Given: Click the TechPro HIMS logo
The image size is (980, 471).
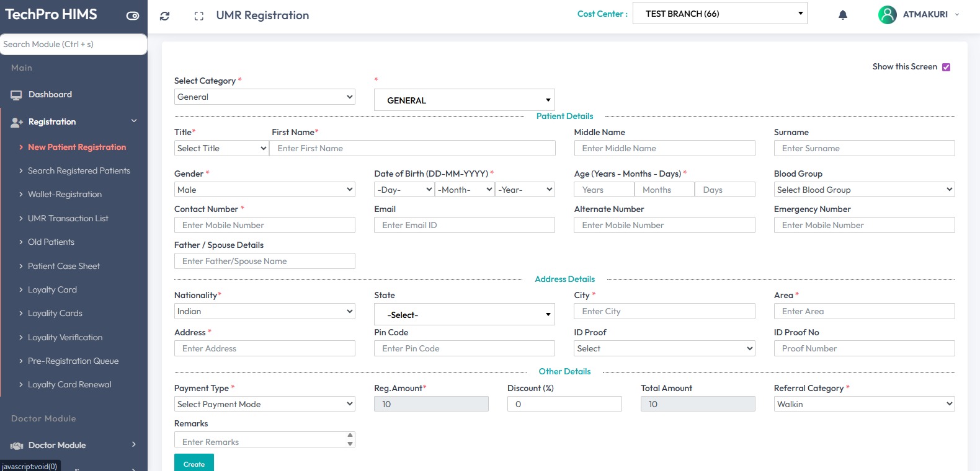Looking at the screenshot, I should pyautogui.click(x=51, y=14).
